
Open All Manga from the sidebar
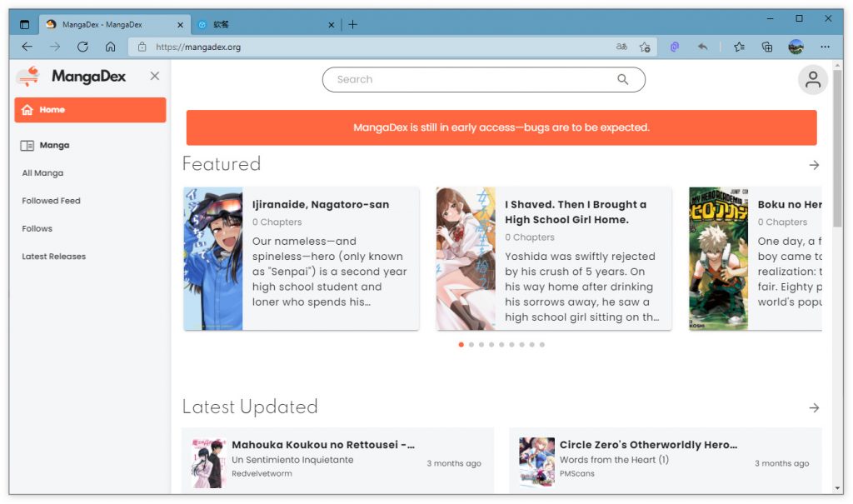coord(42,173)
